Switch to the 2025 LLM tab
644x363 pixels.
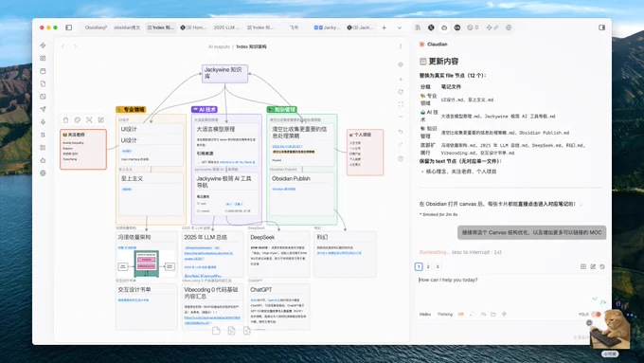[x=226, y=27]
